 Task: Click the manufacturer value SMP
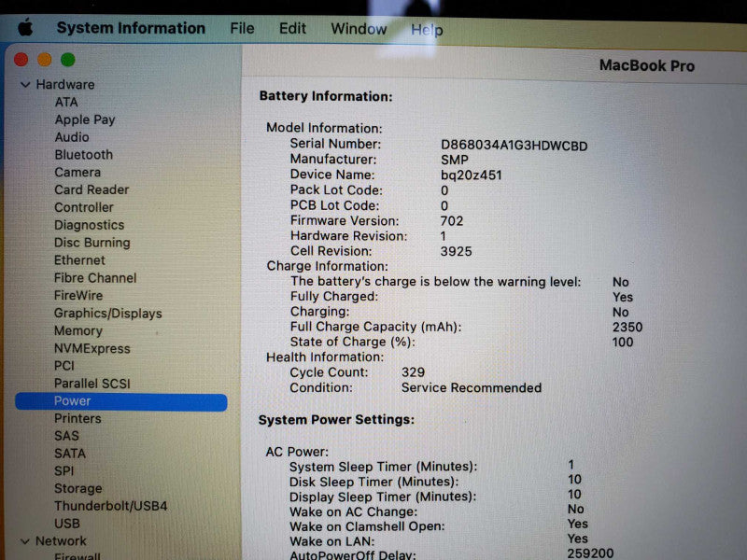pyautogui.click(x=455, y=160)
